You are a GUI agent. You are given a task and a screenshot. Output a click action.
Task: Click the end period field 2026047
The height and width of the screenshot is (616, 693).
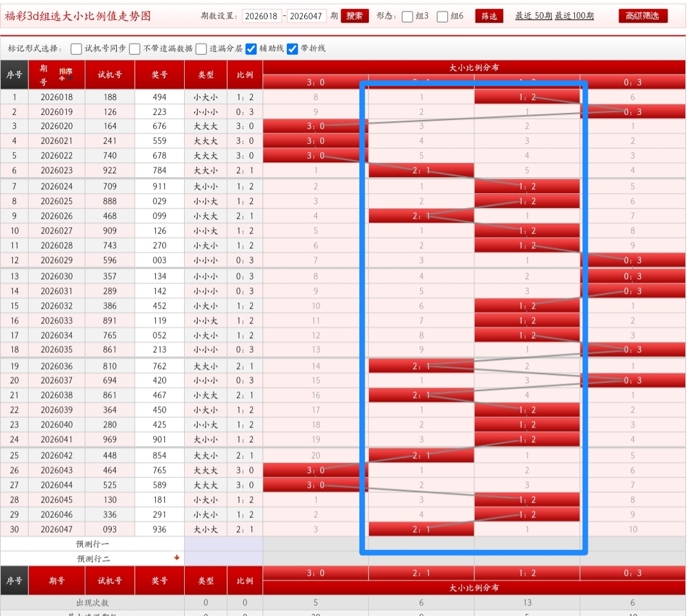tap(307, 17)
